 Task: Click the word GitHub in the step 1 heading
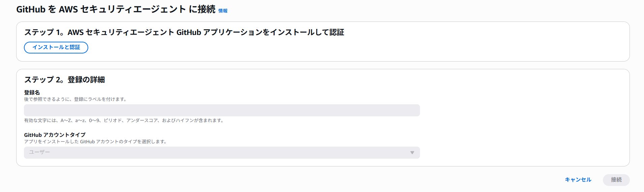click(189, 32)
